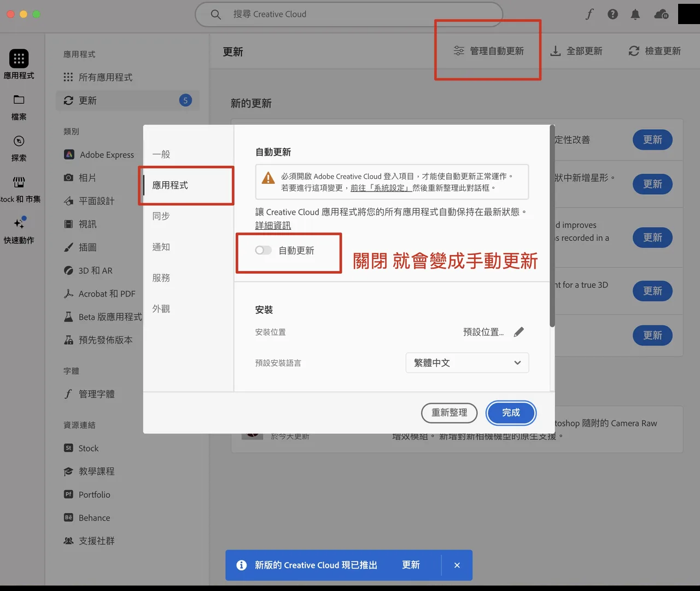Viewport: 700px width, 591px height.
Task: Click the Stock St icon under 資源連結
Action: [68, 448]
